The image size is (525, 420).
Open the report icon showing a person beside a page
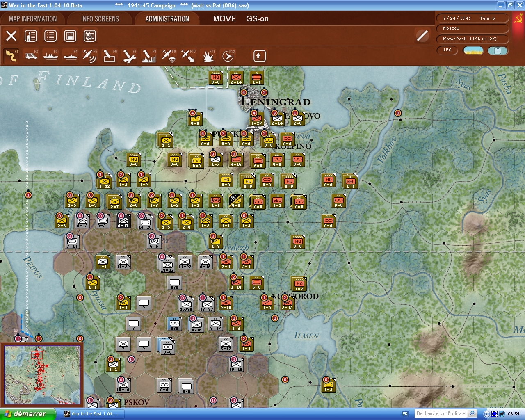(x=31, y=36)
